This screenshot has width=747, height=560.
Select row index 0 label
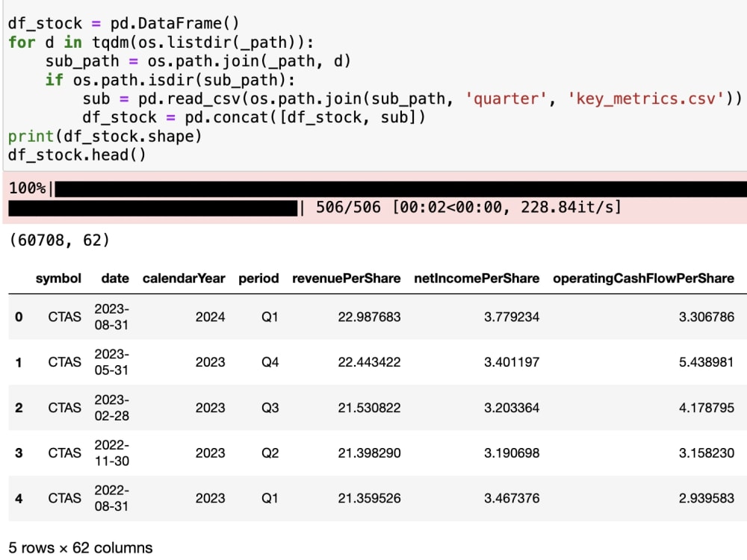19,317
